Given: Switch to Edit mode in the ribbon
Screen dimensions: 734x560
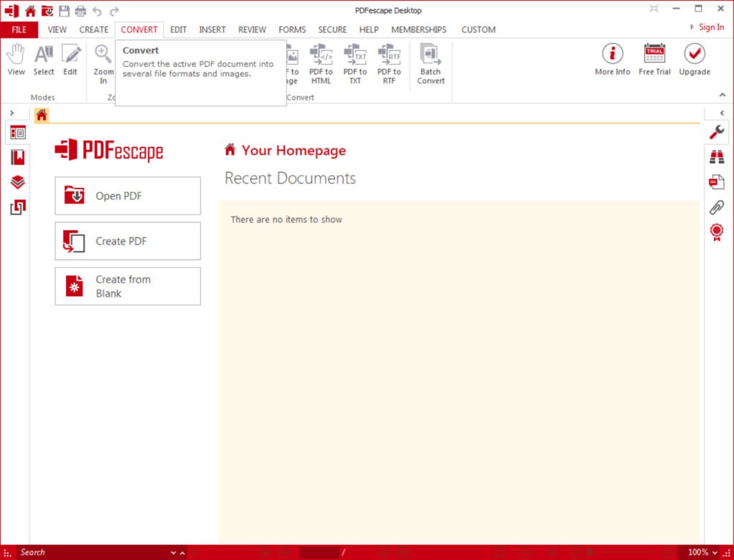Looking at the screenshot, I should (71, 60).
